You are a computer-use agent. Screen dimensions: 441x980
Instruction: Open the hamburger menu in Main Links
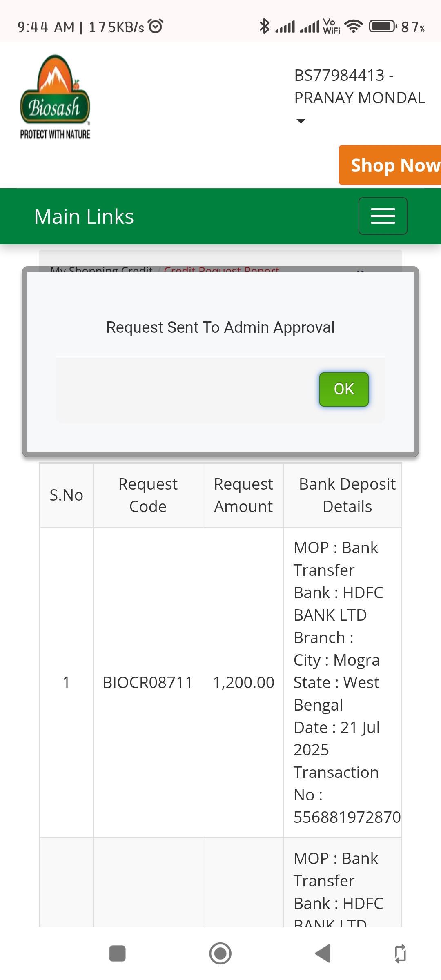click(x=383, y=216)
